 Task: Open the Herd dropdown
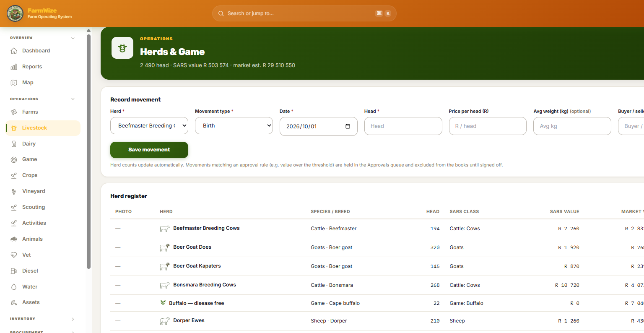pos(149,125)
